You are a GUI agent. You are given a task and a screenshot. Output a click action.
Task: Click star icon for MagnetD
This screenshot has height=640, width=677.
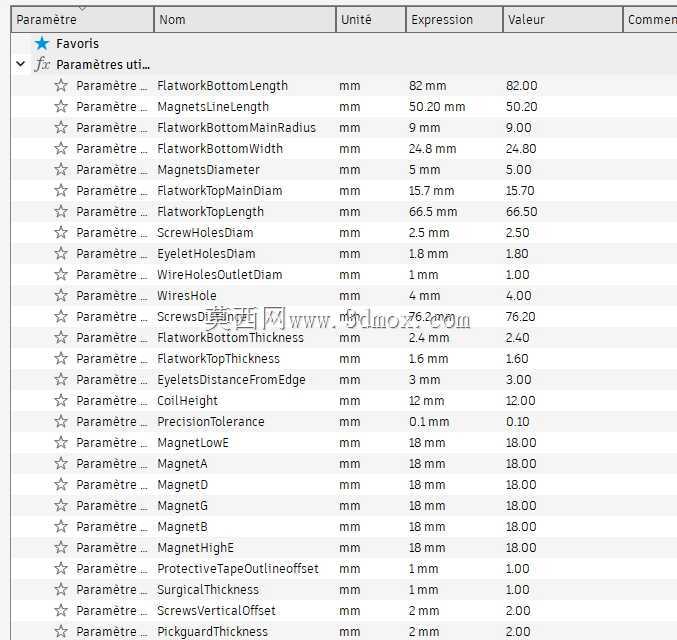click(61, 485)
